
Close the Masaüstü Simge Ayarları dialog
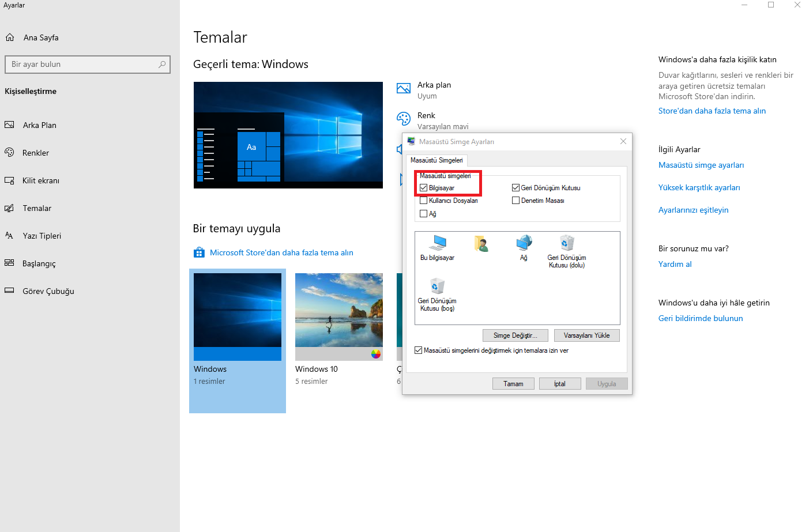pos(623,141)
